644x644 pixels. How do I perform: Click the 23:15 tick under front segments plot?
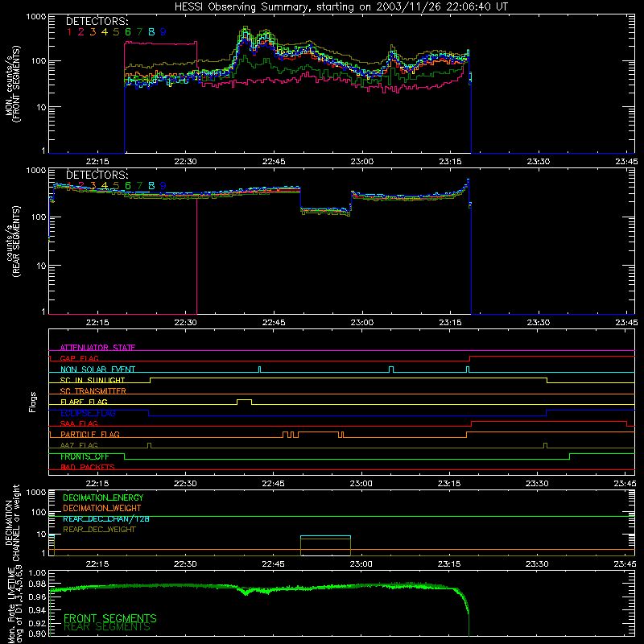(x=450, y=162)
